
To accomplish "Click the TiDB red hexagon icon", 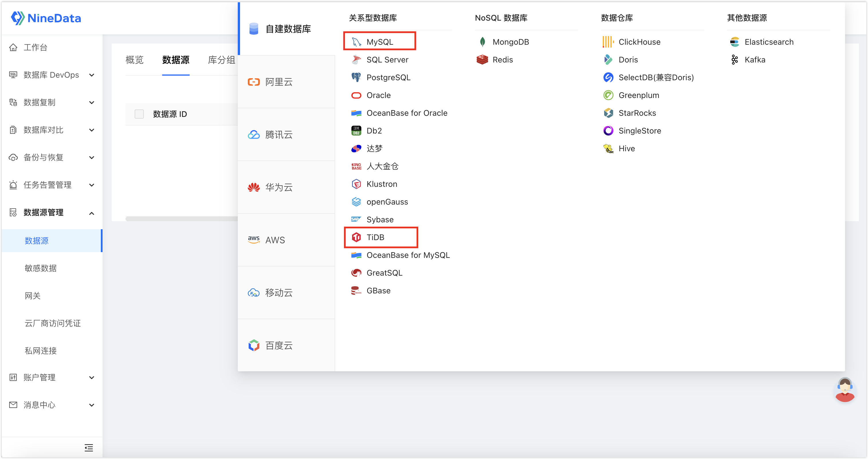I will coord(356,237).
